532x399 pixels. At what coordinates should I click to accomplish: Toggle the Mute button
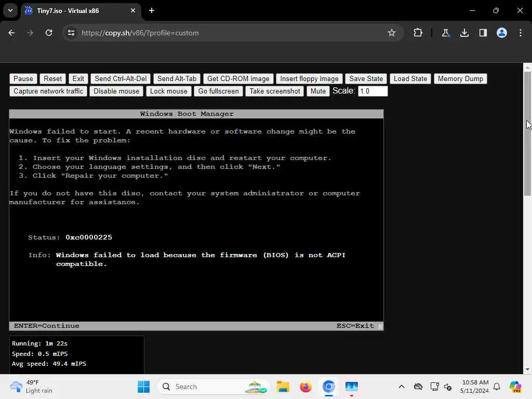(318, 91)
